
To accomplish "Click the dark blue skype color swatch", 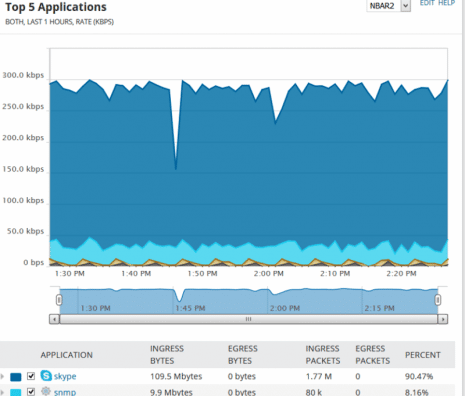I will click(x=16, y=377).
